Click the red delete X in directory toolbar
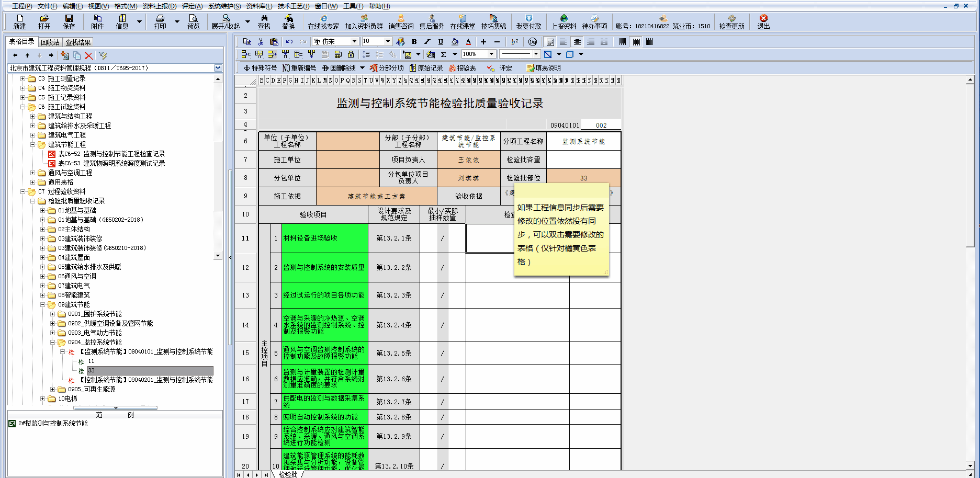This screenshot has height=478, width=980. (88, 55)
